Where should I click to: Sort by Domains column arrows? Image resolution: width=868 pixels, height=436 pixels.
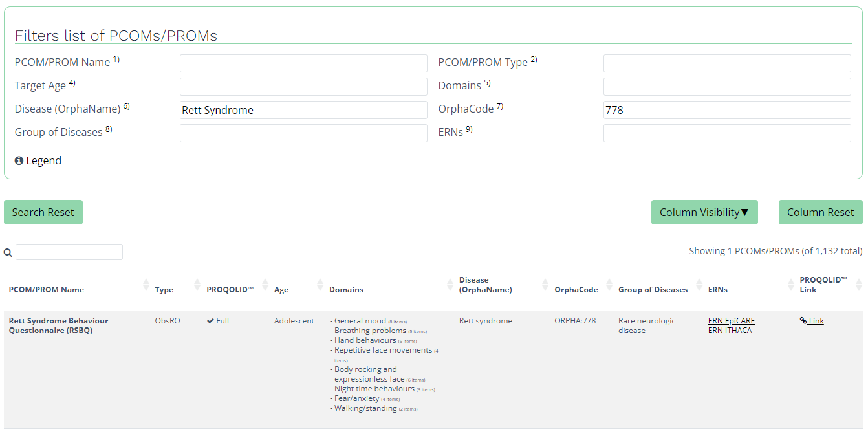click(450, 285)
